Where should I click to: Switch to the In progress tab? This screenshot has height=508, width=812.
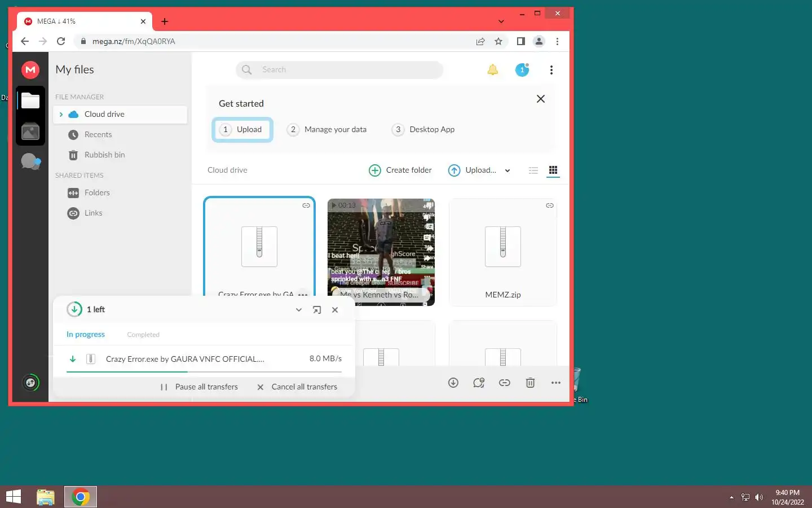(x=86, y=334)
